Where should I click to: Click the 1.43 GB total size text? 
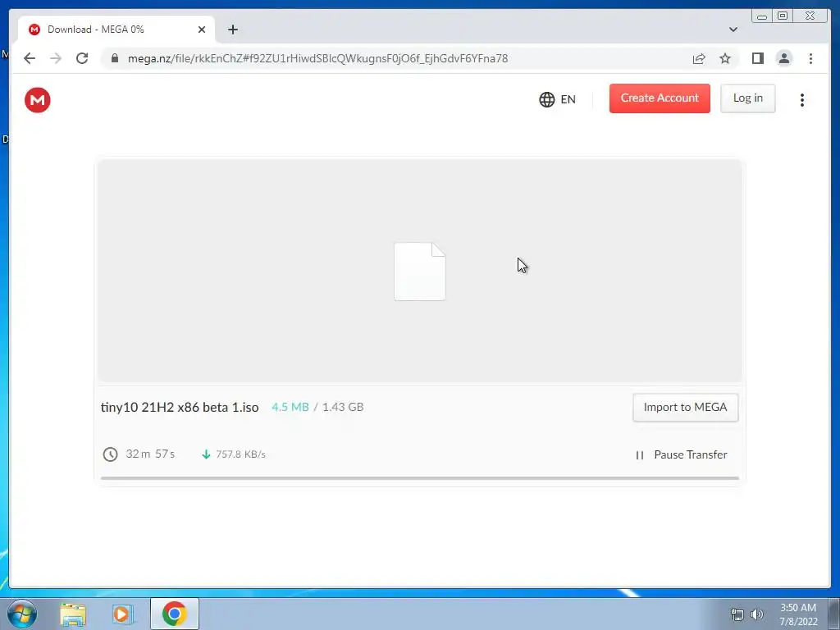[x=343, y=407]
